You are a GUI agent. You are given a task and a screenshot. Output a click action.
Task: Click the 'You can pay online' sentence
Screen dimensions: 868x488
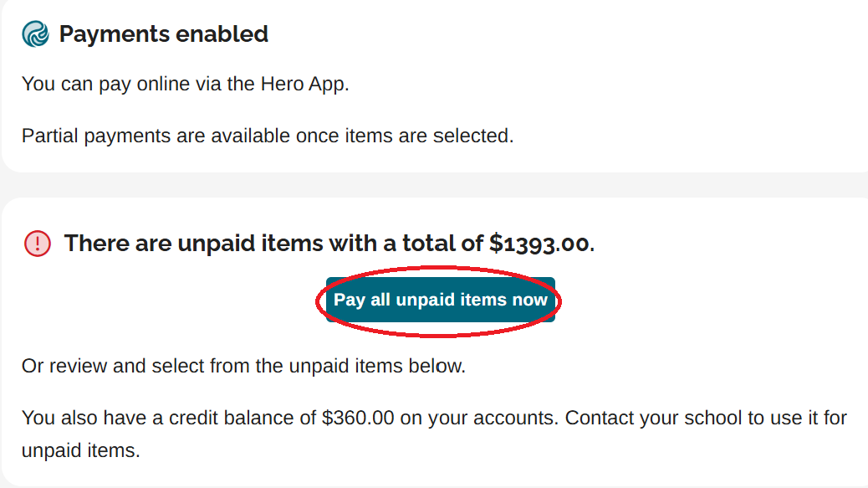pyautogui.click(x=184, y=85)
